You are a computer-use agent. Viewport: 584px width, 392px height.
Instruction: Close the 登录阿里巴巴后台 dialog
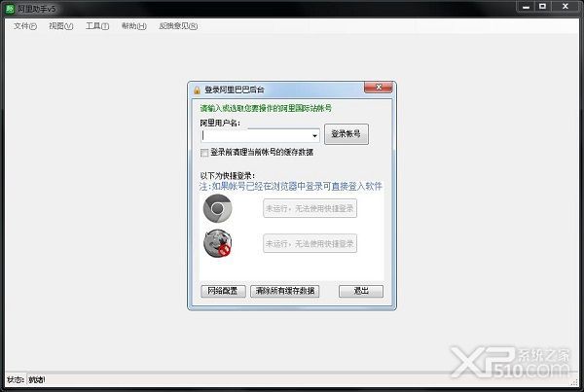click(x=379, y=88)
